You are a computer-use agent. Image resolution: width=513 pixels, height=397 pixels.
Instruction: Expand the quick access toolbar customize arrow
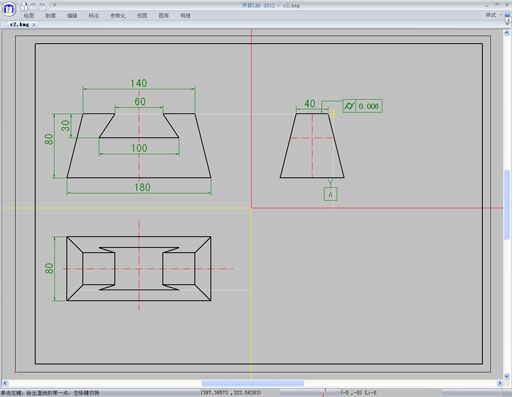[x=54, y=5]
